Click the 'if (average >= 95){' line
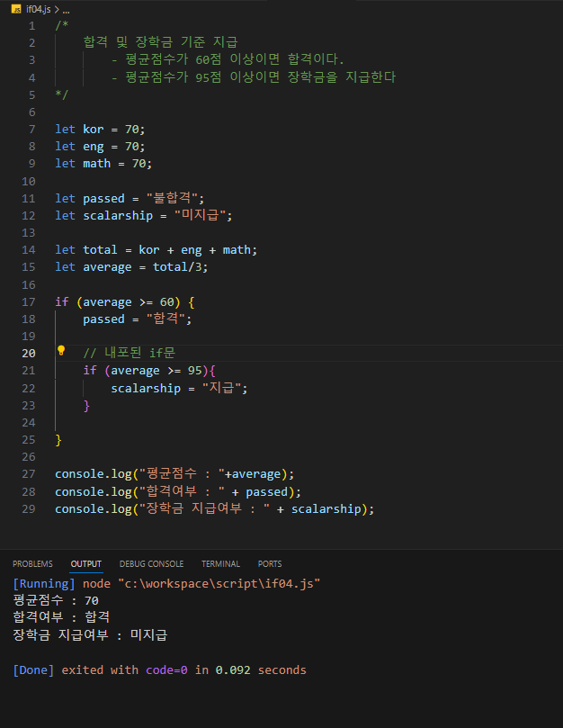 [x=149, y=371]
